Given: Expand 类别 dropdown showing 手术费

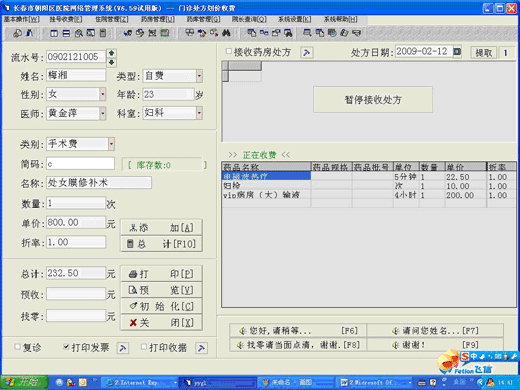Looking at the screenshot, I should 111,144.
